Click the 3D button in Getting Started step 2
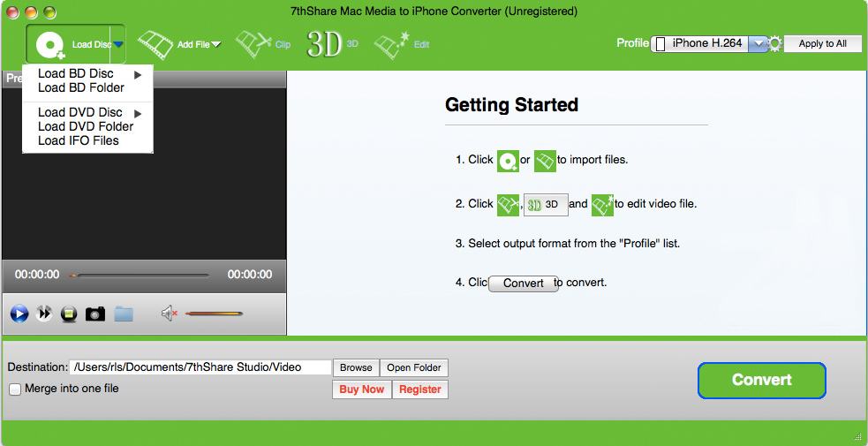 coord(546,205)
